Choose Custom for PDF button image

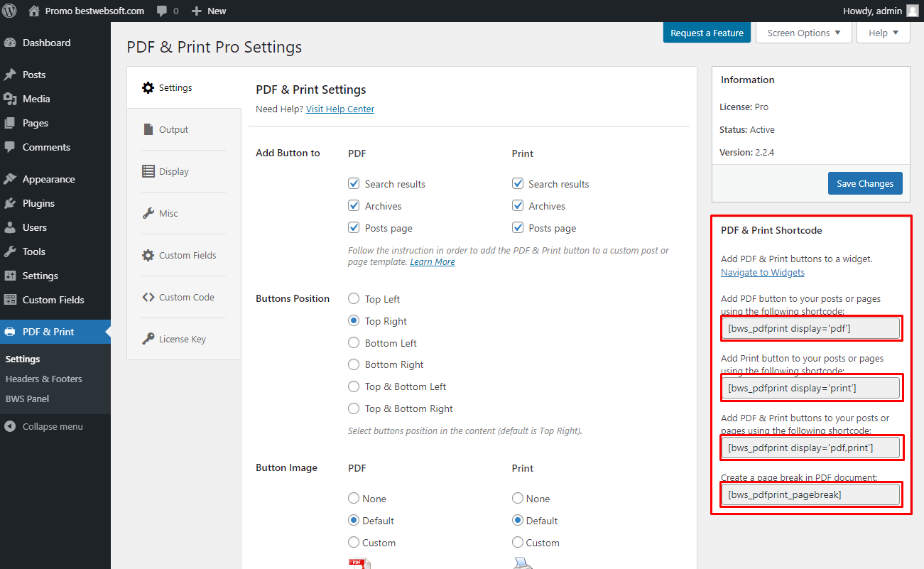[354, 542]
